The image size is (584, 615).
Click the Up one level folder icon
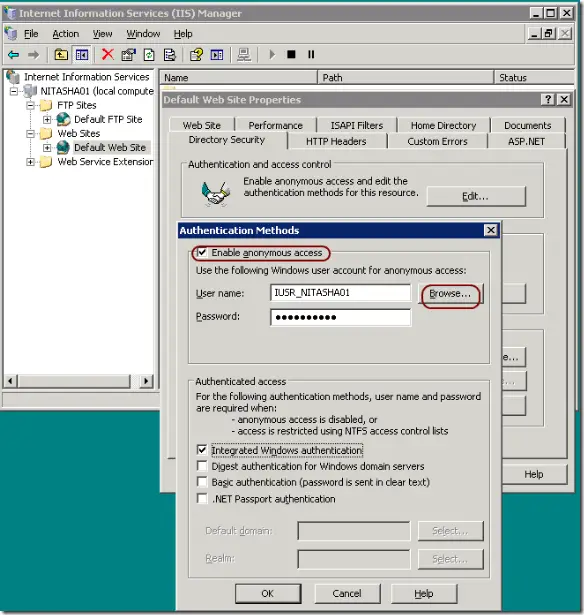click(x=61, y=55)
